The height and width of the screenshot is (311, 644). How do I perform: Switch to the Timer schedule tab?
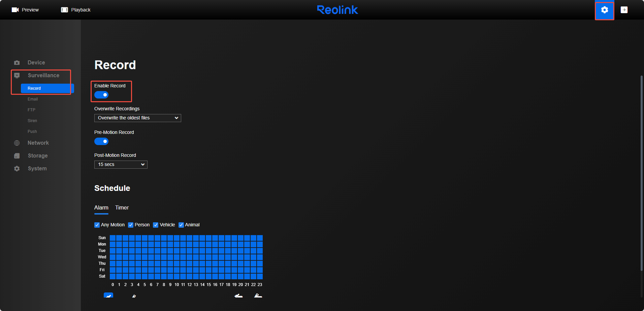pyautogui.click(x=122, y=207)
